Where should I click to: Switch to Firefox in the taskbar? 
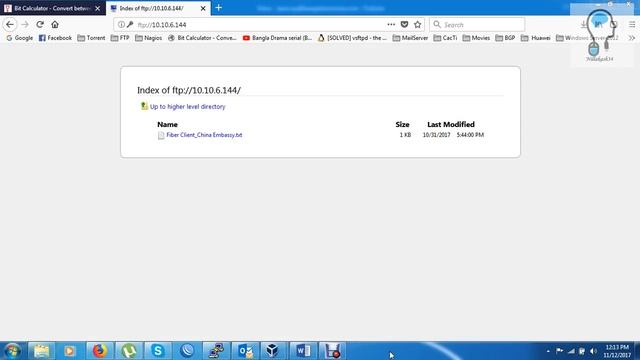99,351
